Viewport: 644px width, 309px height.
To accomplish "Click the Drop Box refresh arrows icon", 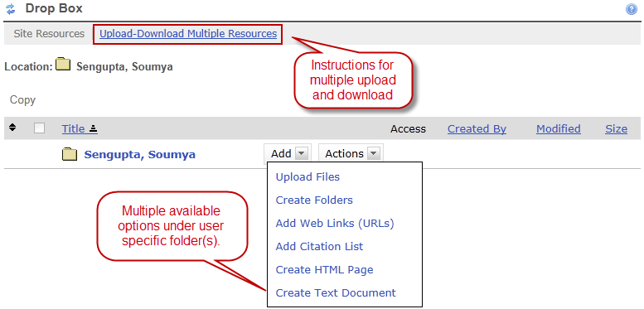I will click(10, 9).
